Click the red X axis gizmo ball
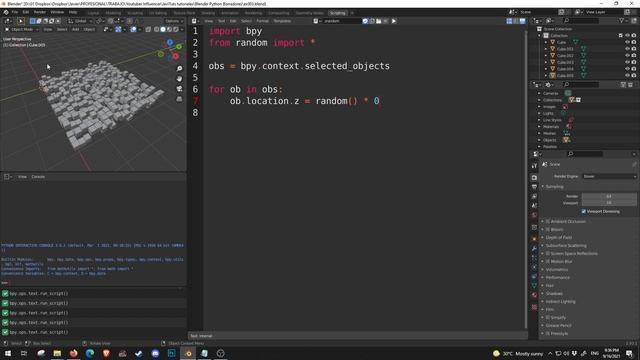Viewport: 640px width, 360px height. 176,56
